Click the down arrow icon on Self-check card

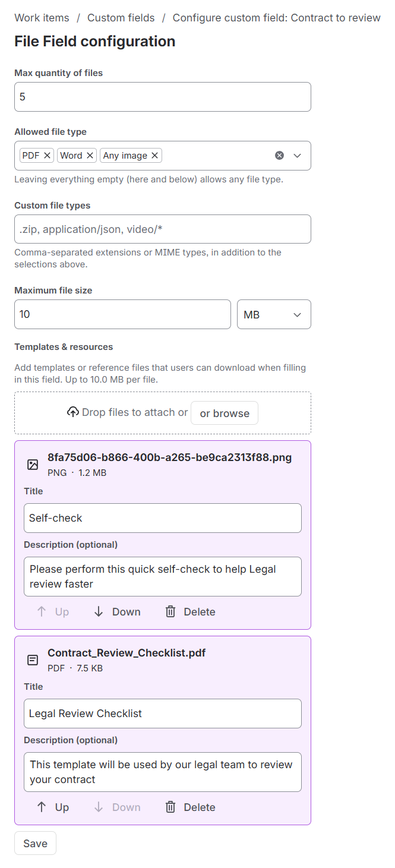tap(99, 612)
